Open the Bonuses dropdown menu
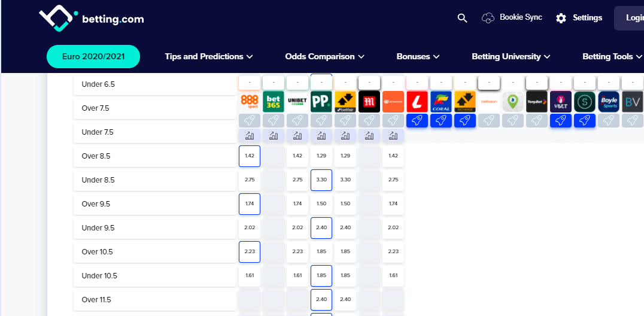Viewport: 644px width, 316px height. pos(418,57)
